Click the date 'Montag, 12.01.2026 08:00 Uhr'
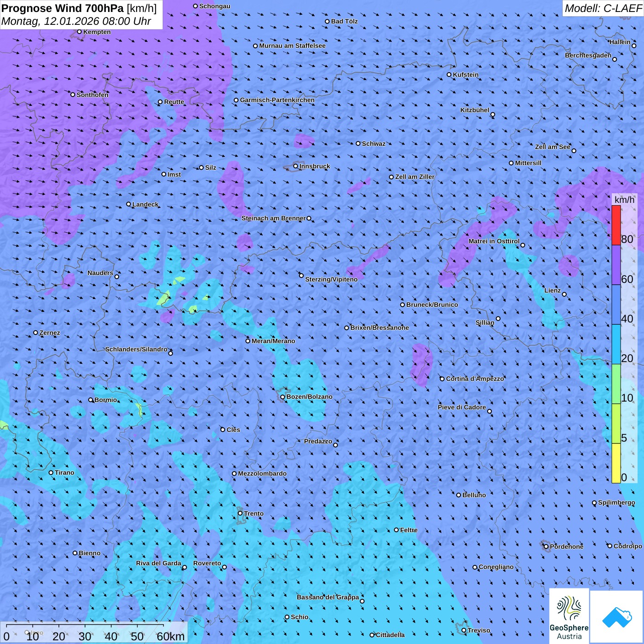This screenshot has height=644, width=644. [x=76, y=21]
